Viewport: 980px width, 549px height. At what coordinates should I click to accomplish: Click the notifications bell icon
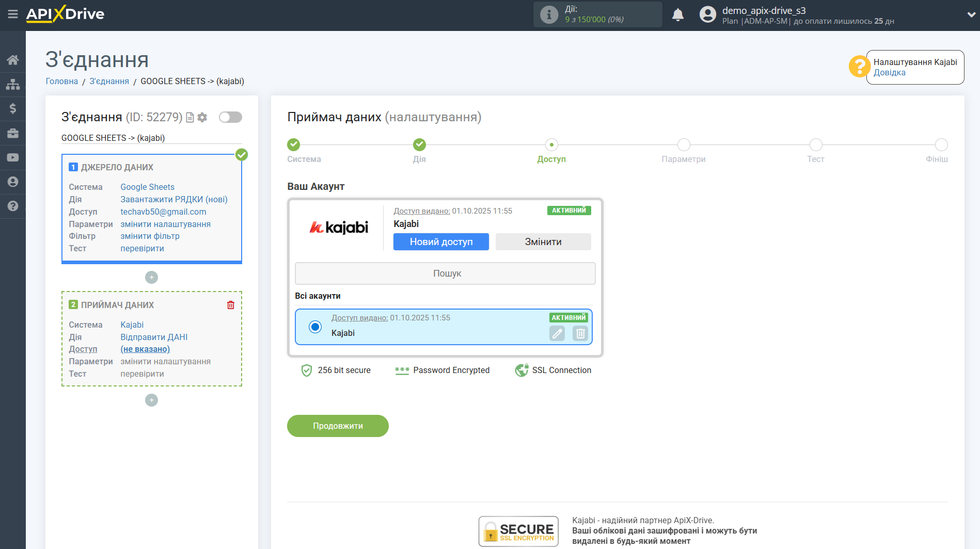tap(677, 15)
